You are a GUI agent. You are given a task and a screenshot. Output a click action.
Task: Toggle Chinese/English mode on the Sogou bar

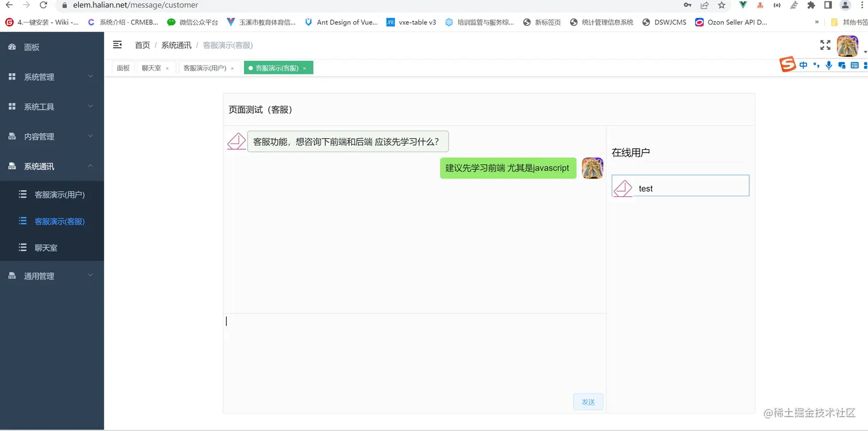pyautogui.click(x=803, y=65)
